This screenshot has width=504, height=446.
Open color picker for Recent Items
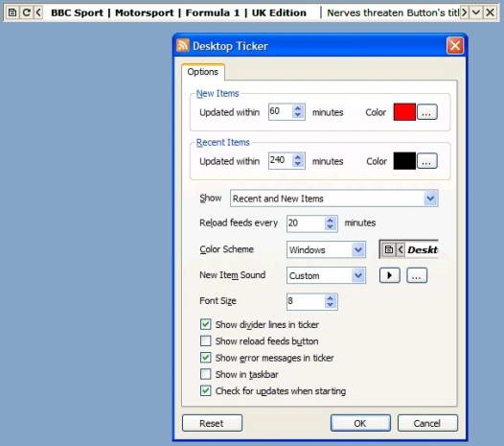[426, 161]
